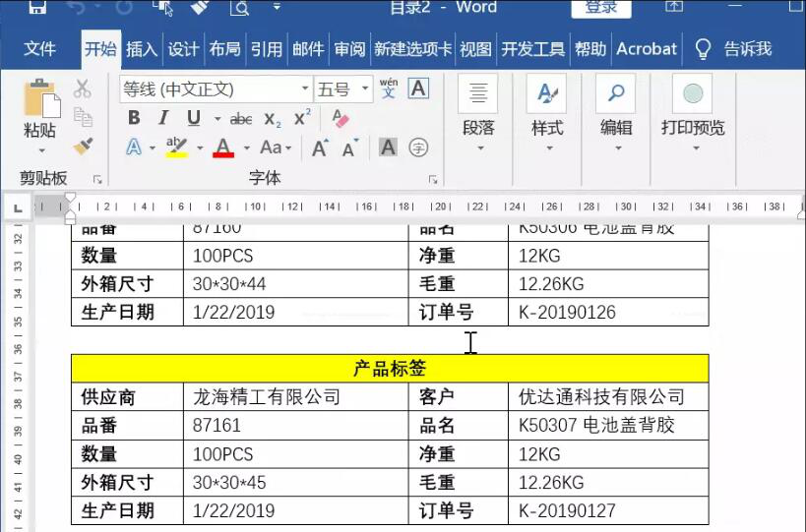This screenshot has height=532, width=806.
Task: Click the Redo circular arrow icon
Action: point(123,7)
